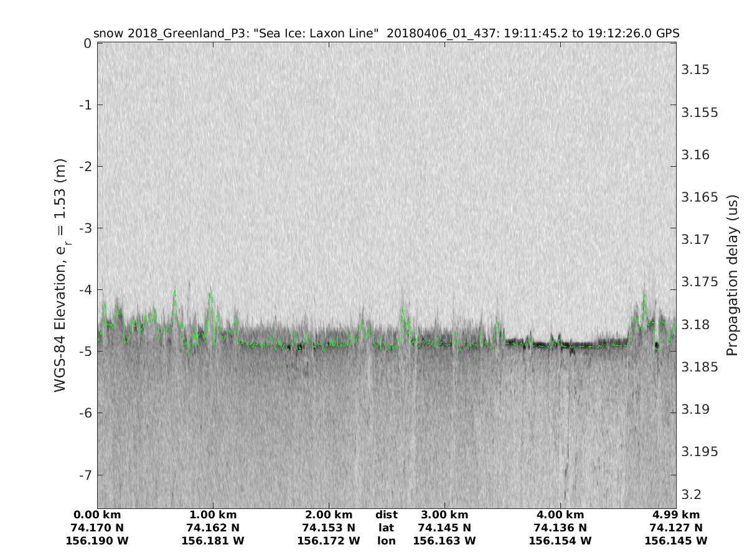Image resolution: width=747 pixels, height=560 pixels.
Task: Click the "lon" legend text on x-axis
Action: click(x=387, y=541)
